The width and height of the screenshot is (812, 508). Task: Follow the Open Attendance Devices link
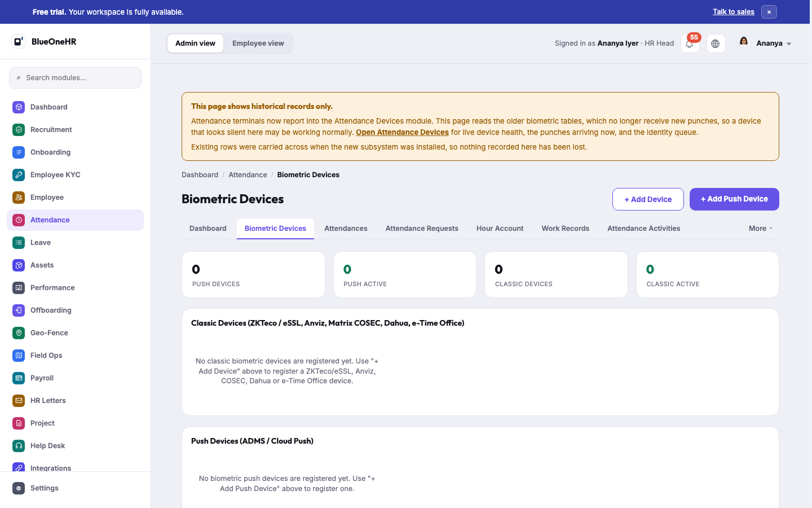pyautogui.click(x=402, y=133)
